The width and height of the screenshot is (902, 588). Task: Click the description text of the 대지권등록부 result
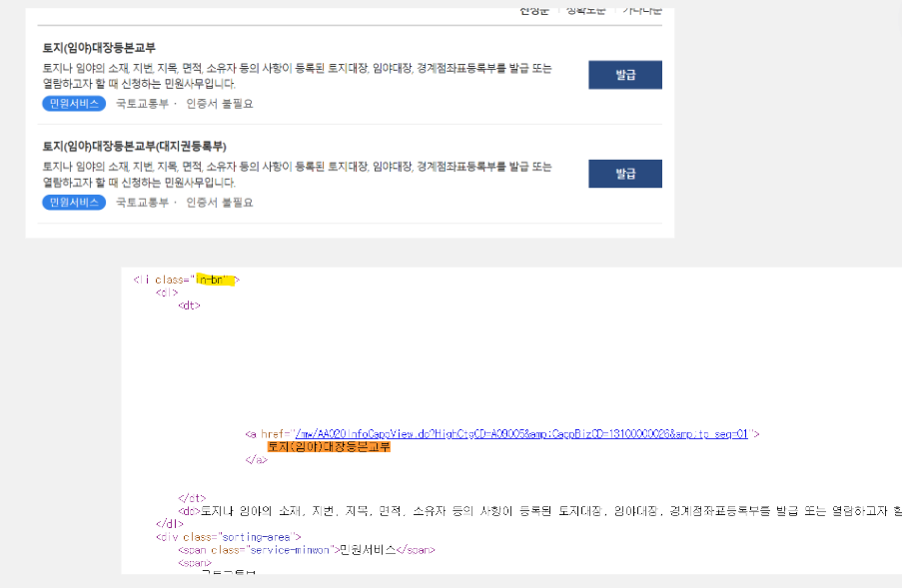pyautogui.click(x=297, y=175)
